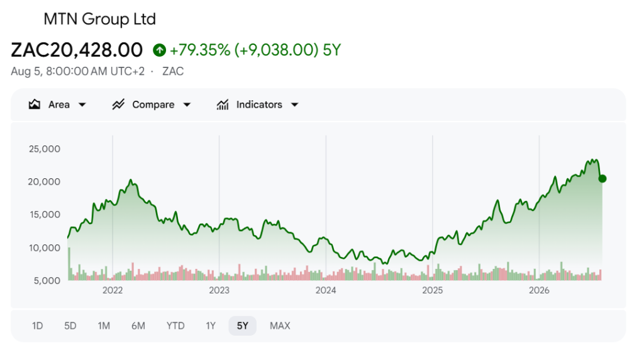Show the MAX time range
Screen dimensions: 644x347
coord(280,326)
